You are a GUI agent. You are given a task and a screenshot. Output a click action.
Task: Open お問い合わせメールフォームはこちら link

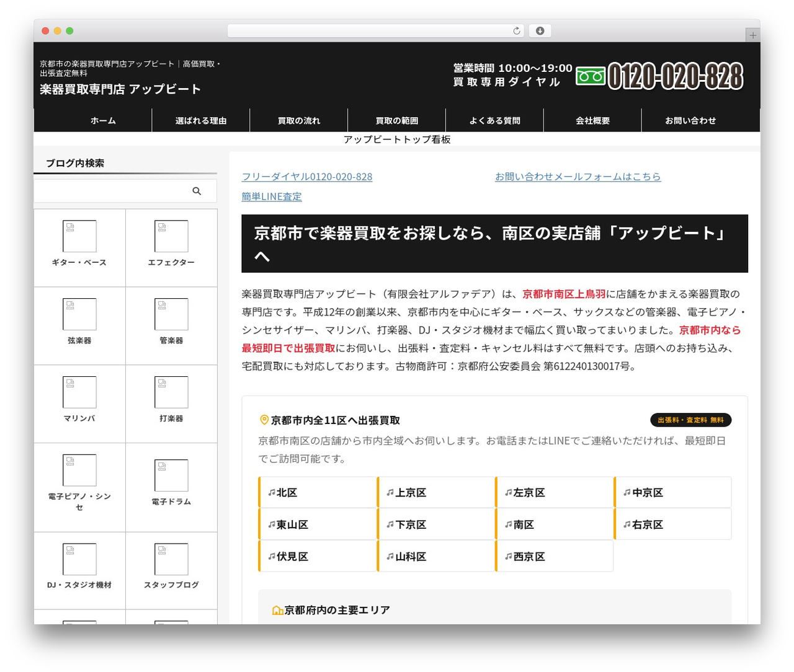[578, 177]
